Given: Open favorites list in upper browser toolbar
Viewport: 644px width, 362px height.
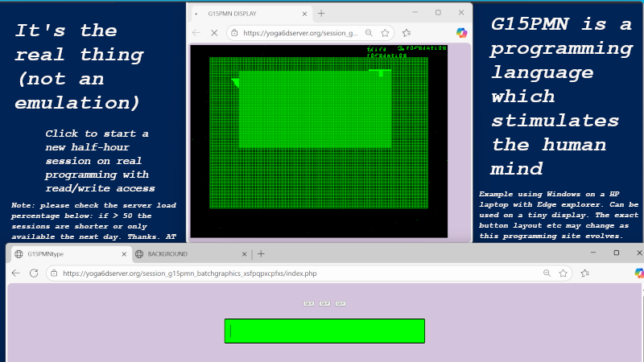Looking at the screenshot, I should 405,33.
